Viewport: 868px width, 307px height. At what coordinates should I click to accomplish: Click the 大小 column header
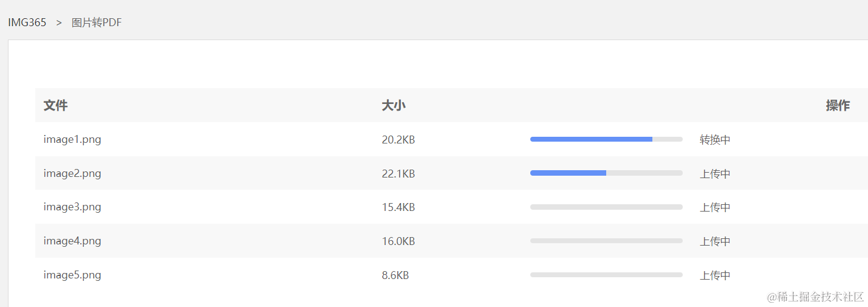[x=394, y=105]
